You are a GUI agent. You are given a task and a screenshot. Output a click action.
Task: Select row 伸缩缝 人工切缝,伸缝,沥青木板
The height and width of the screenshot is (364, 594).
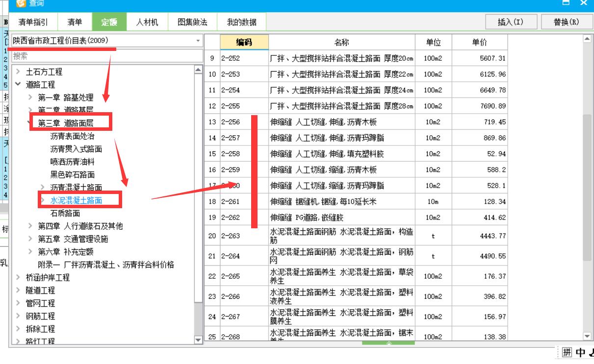[x=341, y=122]
